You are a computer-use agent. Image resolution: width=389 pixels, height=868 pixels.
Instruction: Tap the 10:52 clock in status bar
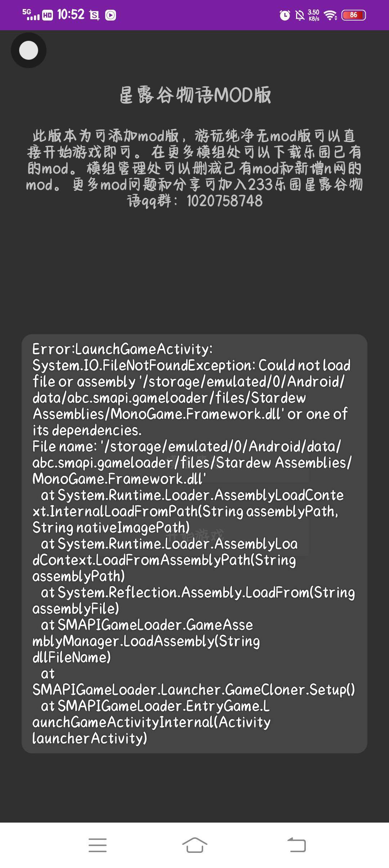click(x=71, y=14)
